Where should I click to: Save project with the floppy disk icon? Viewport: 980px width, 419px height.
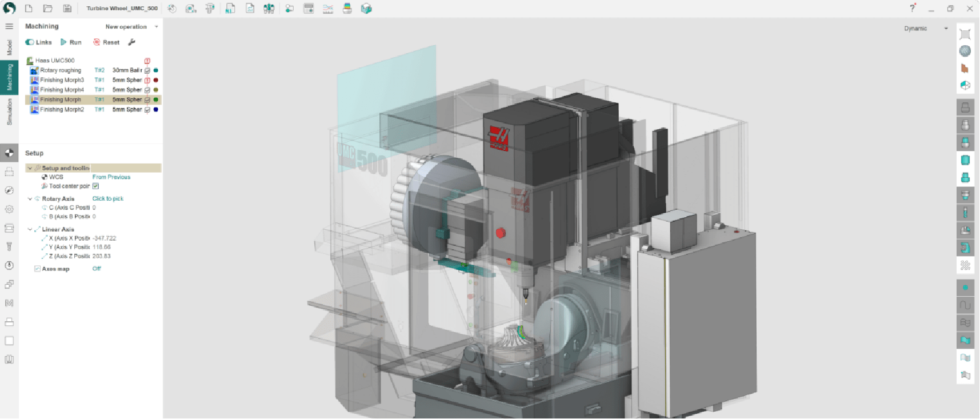[x=67, y=9]
